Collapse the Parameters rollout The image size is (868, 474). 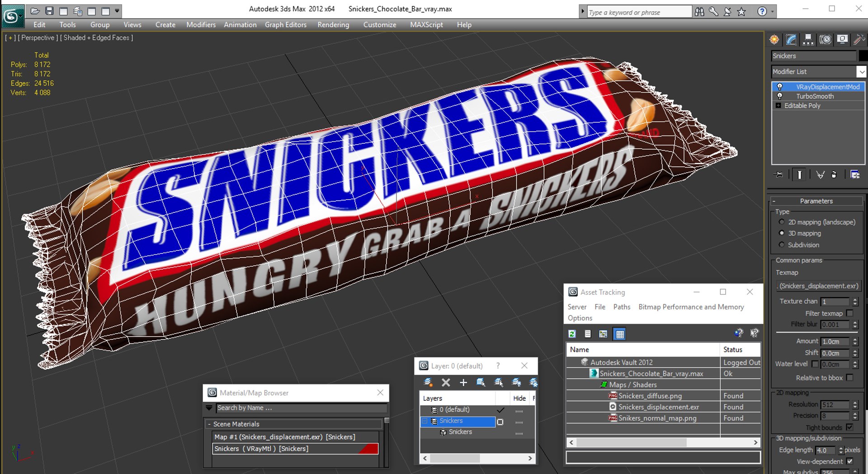click(816, 201)
